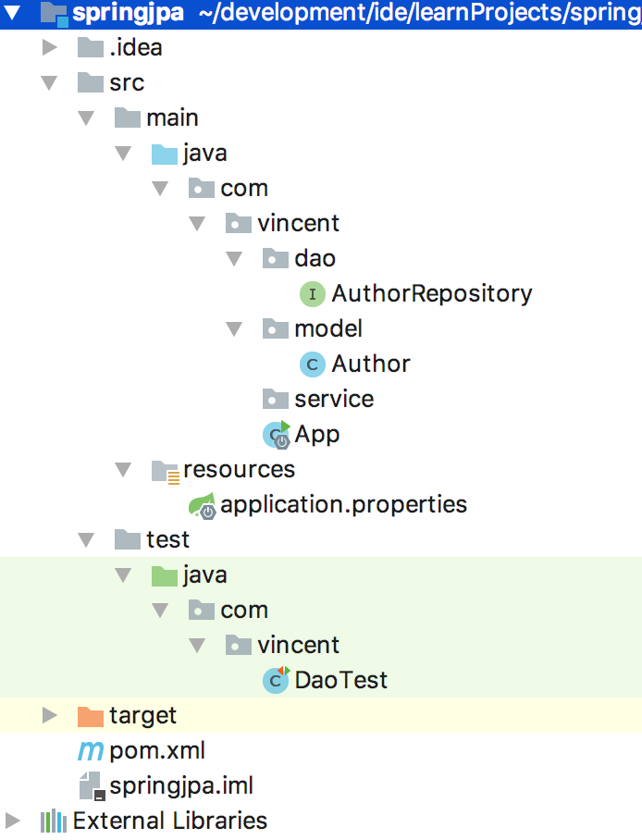Collapse the model package
Screen dimensions: 642x840
point(235,329)
